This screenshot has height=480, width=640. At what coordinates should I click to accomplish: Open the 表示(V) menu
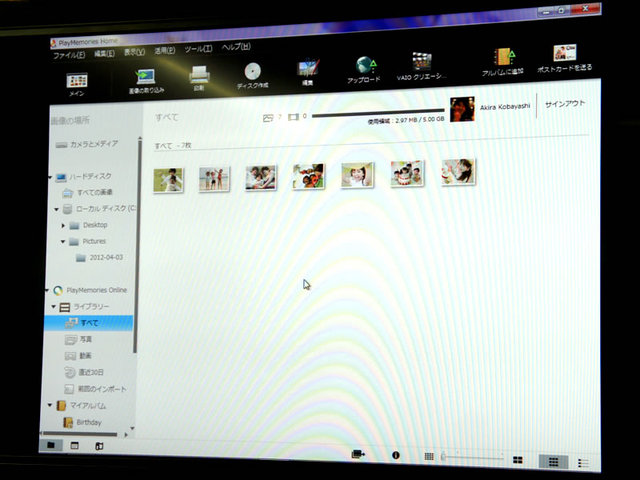(x=134, y=52)
